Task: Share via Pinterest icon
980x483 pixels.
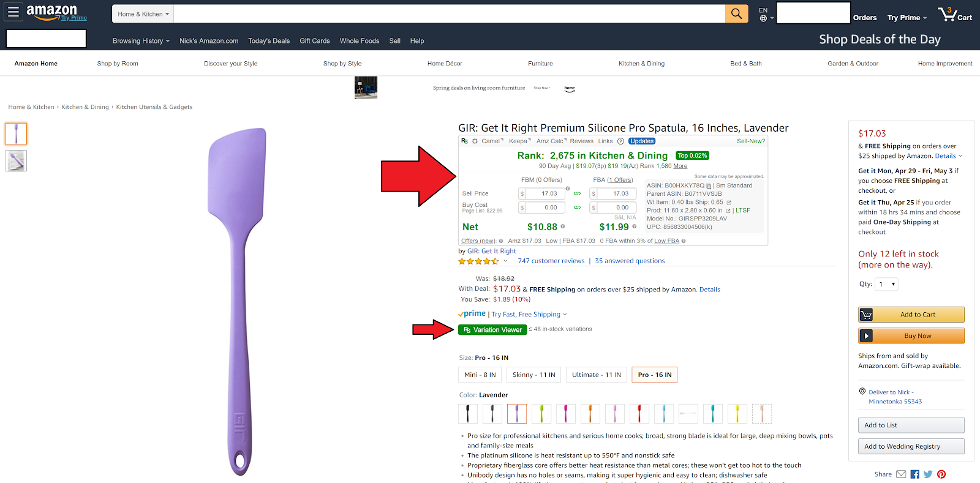Action: click(x=941, y=474)
